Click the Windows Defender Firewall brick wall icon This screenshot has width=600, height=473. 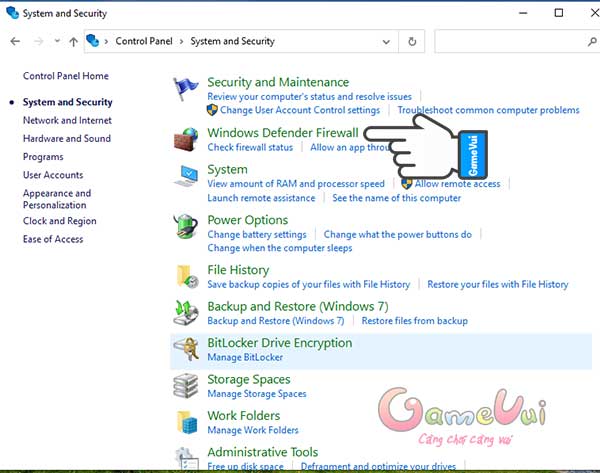[186, 139]
